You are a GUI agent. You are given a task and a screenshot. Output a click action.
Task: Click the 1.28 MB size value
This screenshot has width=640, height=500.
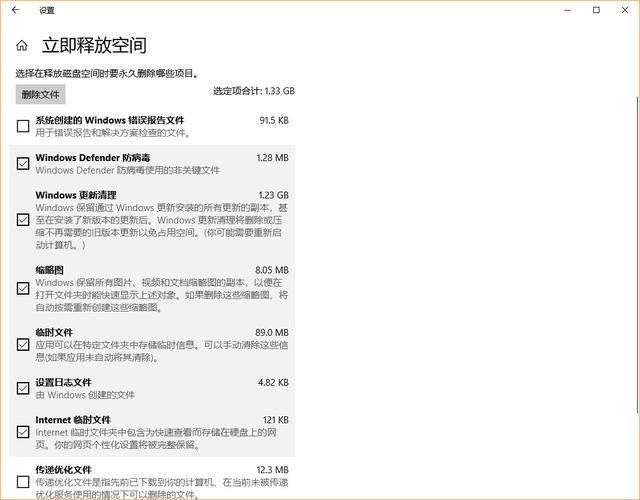(272, 158)
